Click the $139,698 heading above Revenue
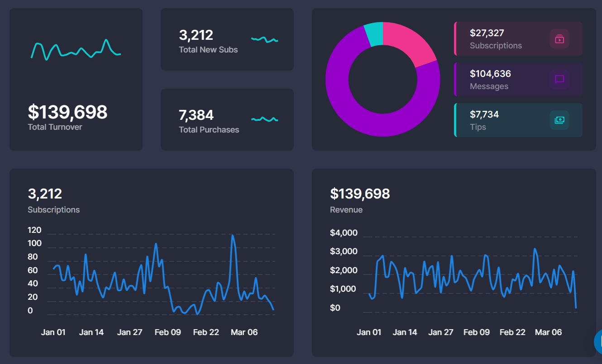Viewport: 602px width, 364px height. tap(360, 194)
